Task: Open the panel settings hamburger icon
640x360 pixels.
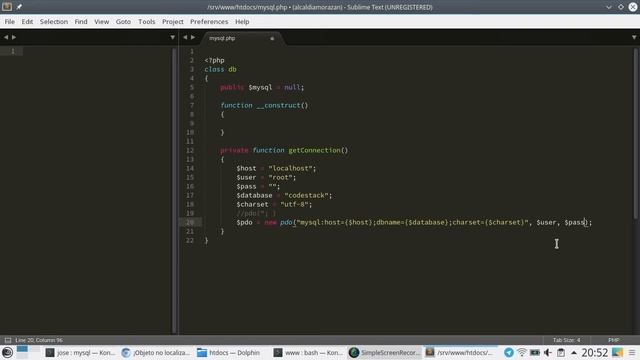Action: (632, 352)
